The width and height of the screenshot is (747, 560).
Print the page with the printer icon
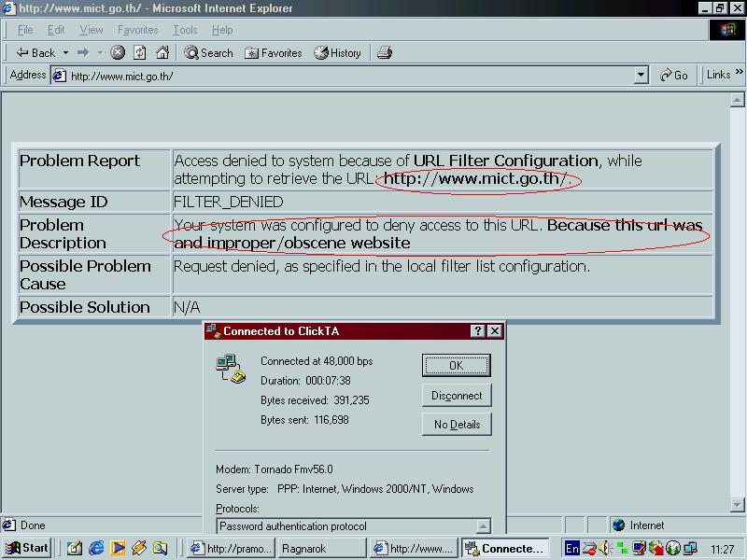pos(385,52)
